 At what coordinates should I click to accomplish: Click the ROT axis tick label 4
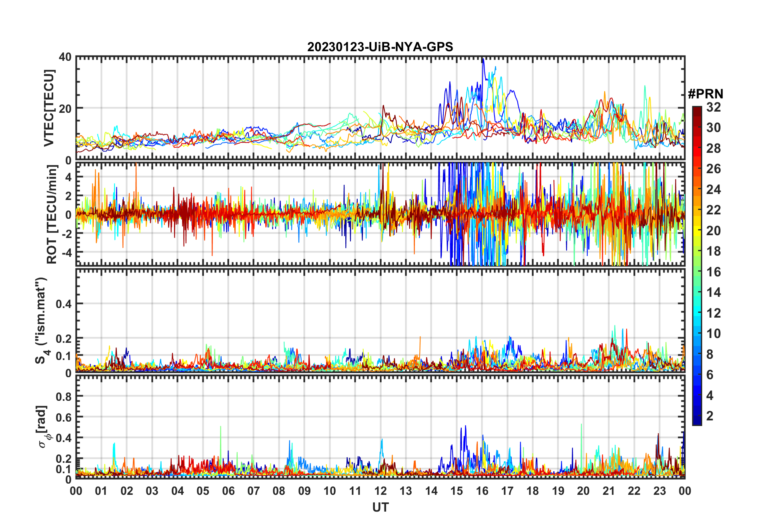click(x=68, y=177)
